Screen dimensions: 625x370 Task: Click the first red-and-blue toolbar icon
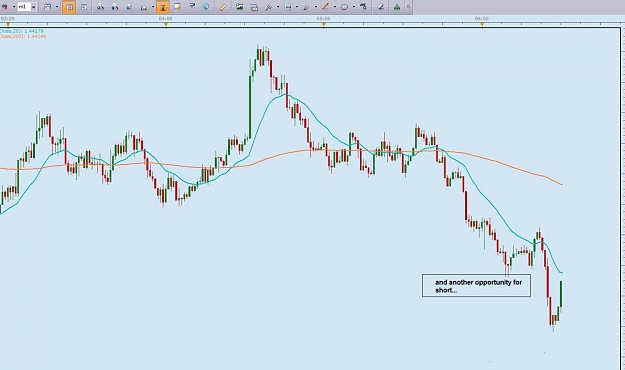tap(5, 7)
